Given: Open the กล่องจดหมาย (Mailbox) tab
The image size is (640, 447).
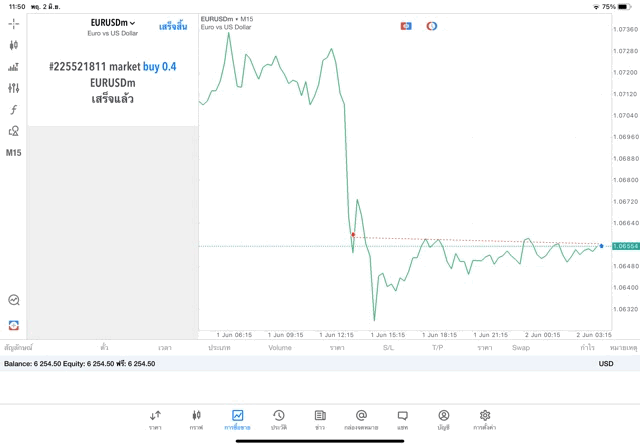Looking at the screenshot, I should point(361,419).
